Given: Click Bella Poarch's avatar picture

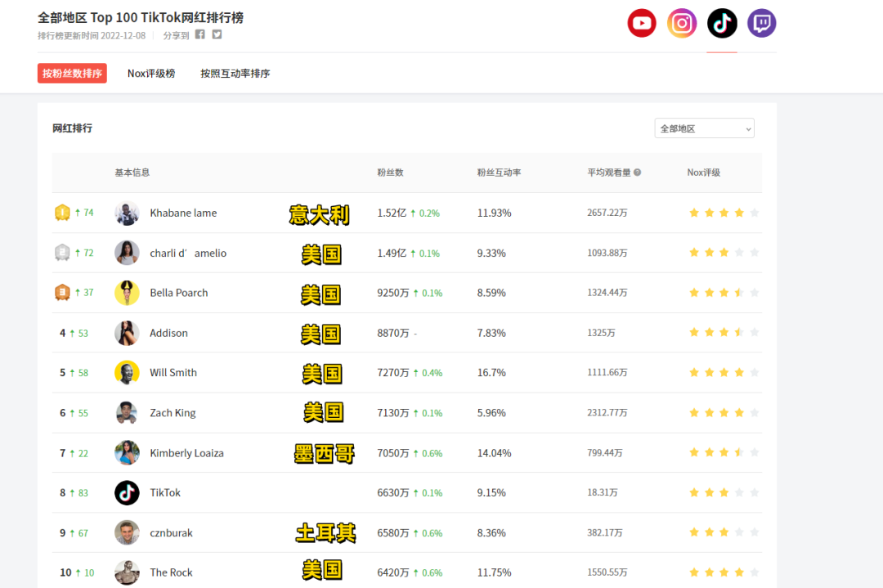Looking at the screenshot, I should tap(127, 293).
